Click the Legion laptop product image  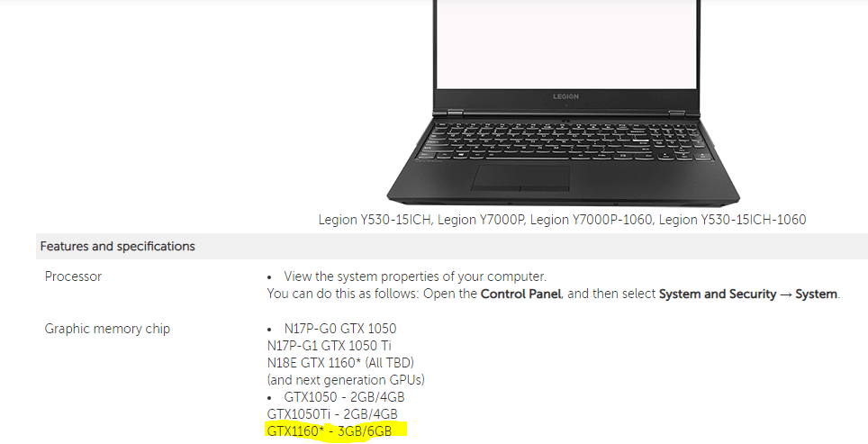(564, 103)
